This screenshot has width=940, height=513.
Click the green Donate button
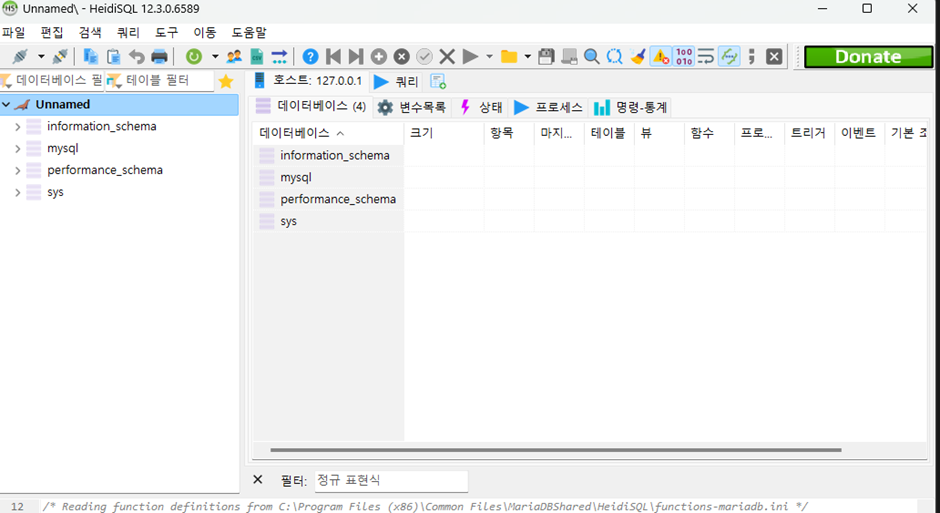868,56
